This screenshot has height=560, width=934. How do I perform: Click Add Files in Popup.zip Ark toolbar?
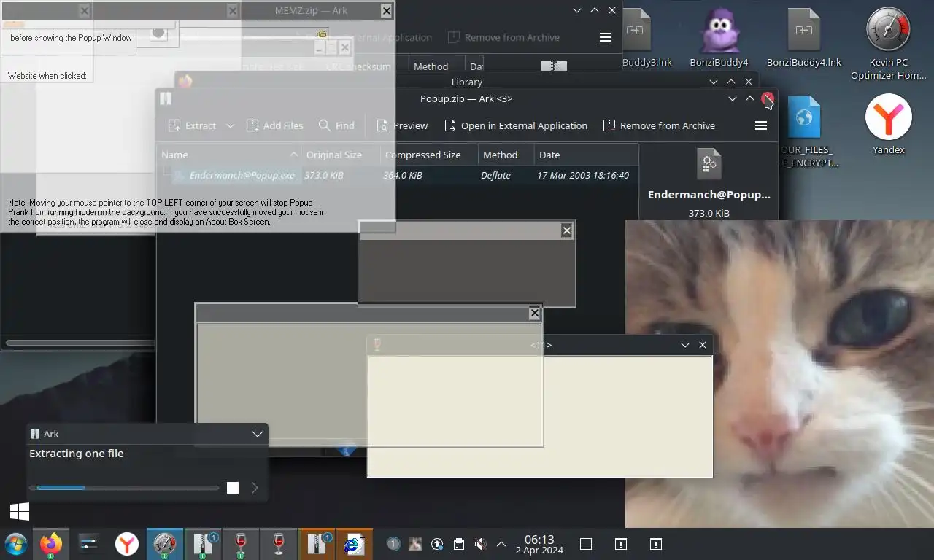[x=274, y=125]
